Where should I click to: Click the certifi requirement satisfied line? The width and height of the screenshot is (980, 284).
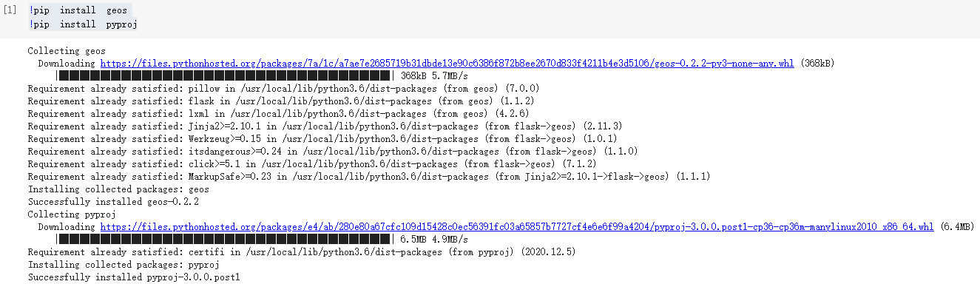click(x=302, y=252)
